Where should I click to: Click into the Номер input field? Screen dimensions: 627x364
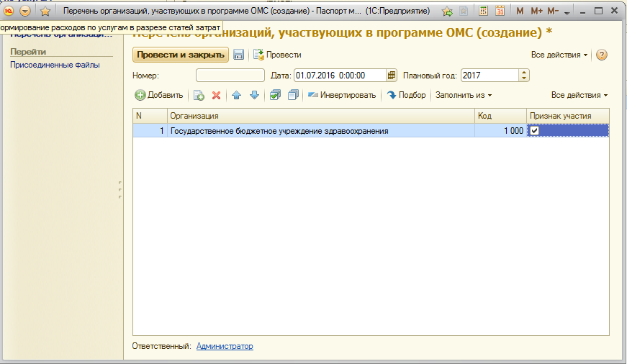tap(230, 76)
